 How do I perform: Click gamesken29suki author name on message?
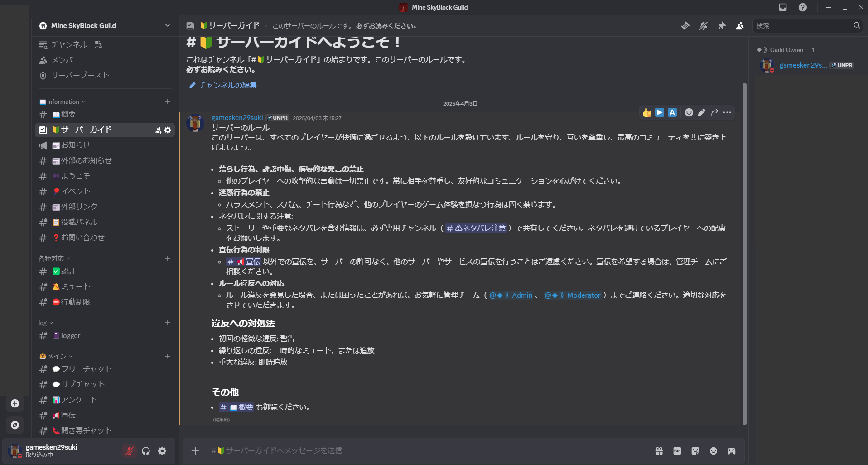(237, 118)
